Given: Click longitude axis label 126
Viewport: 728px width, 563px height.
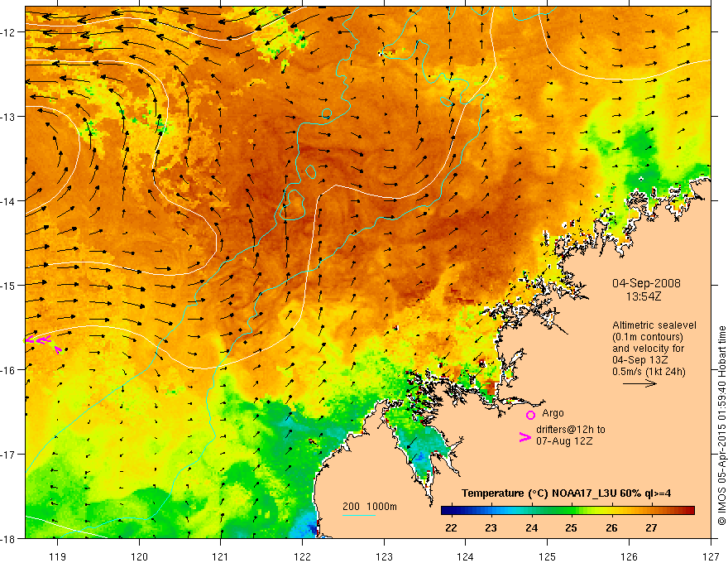Looking at the screenshot, I should coord(629,556).
